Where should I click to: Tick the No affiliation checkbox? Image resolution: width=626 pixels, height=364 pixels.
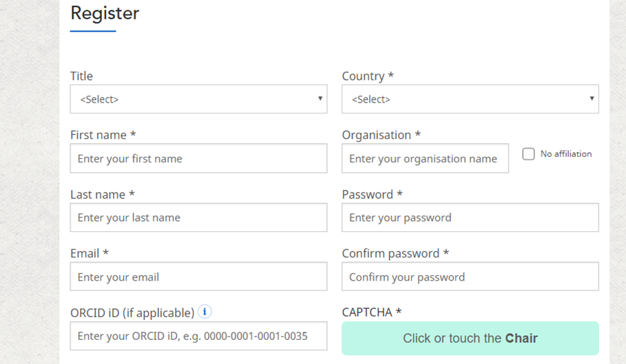tap(528, 154)
